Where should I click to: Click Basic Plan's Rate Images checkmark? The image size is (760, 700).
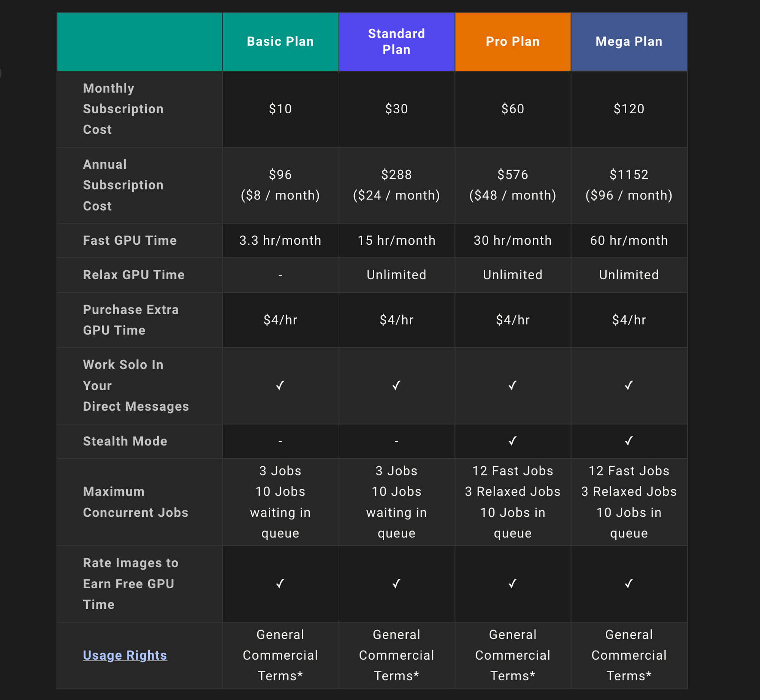pos(280,583)
